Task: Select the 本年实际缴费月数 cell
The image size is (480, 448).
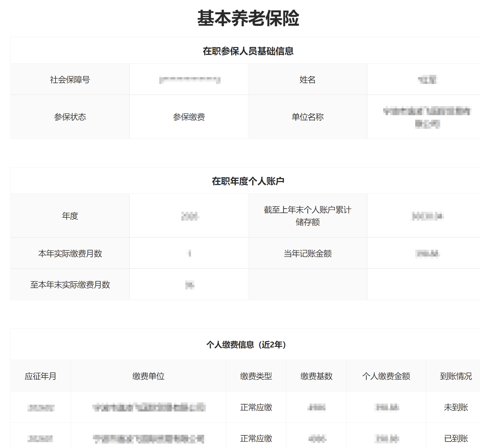Action: click(69, 253)
